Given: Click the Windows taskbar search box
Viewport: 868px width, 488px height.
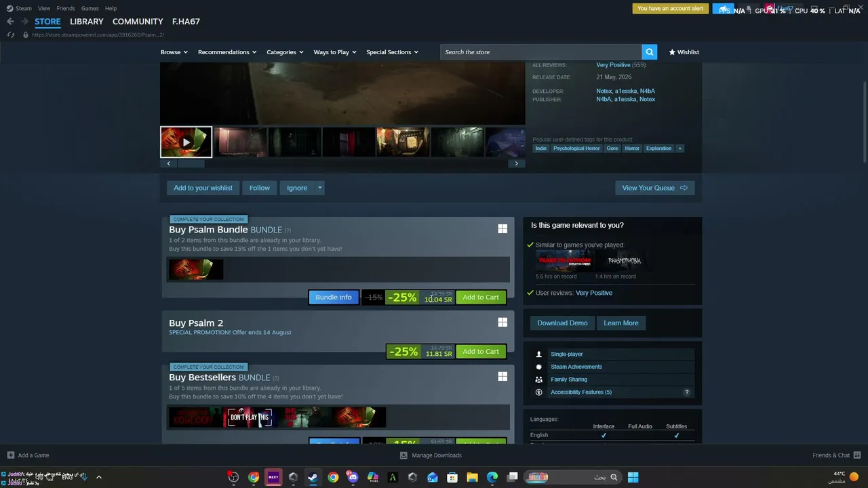Looking at the screenshot, I should click(572, 477).
